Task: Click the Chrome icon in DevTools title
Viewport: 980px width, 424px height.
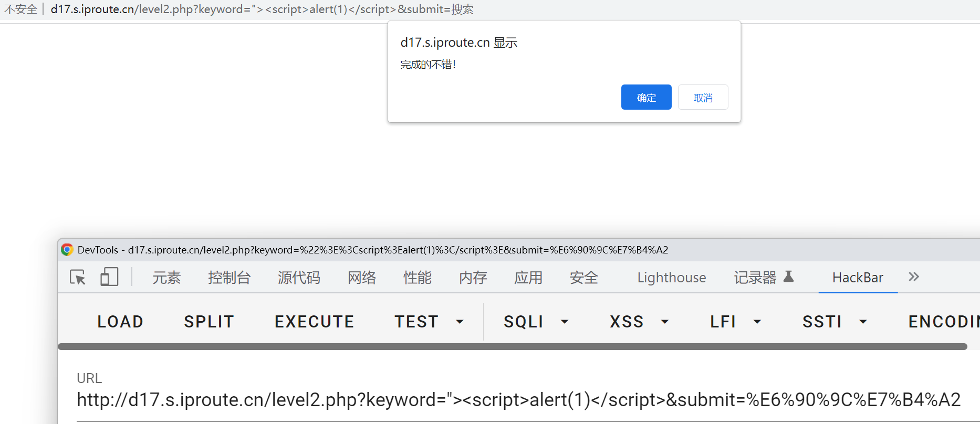Action: click(67, 250)
